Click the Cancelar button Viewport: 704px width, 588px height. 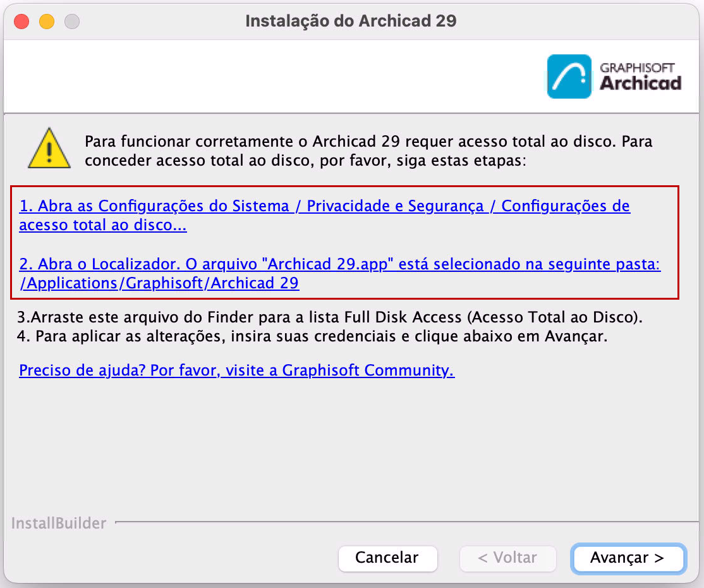pyautogui.click(x=387, y=558)
